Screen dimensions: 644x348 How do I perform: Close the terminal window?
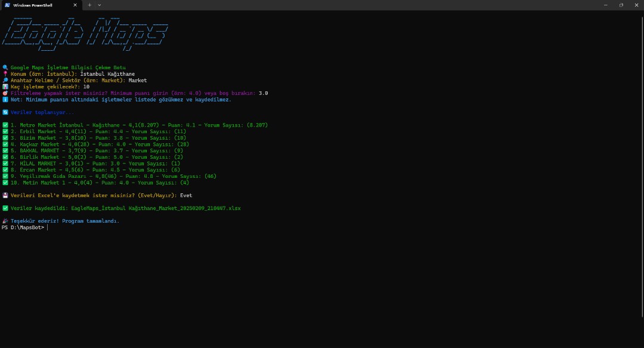[636, 5]
